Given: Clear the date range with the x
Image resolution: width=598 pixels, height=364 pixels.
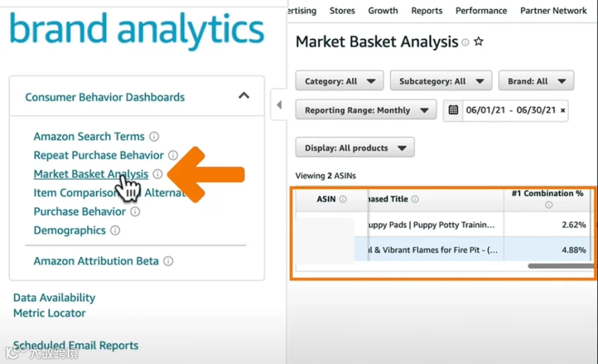Looking at the screenshot, I should coord(563,110).
